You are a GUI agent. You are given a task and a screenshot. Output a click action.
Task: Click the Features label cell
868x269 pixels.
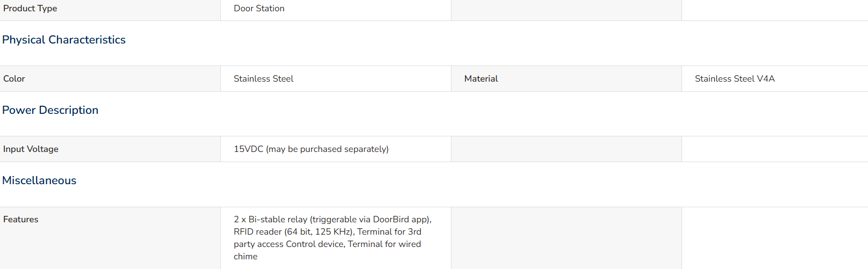tap(110, 238)
